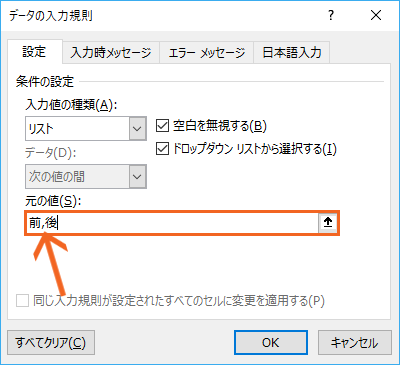Click inside the 元の値 input field
This screenshot has height=365, width=400.
tap(172, 223)
